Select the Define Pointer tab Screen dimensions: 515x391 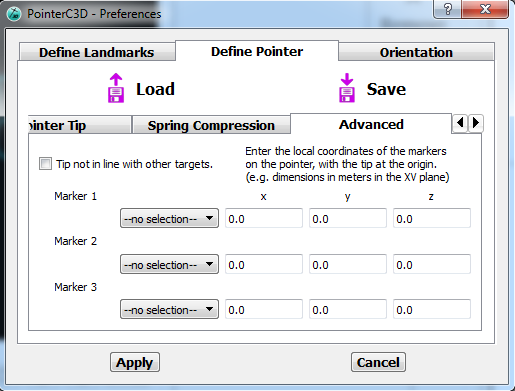[257, 51]
